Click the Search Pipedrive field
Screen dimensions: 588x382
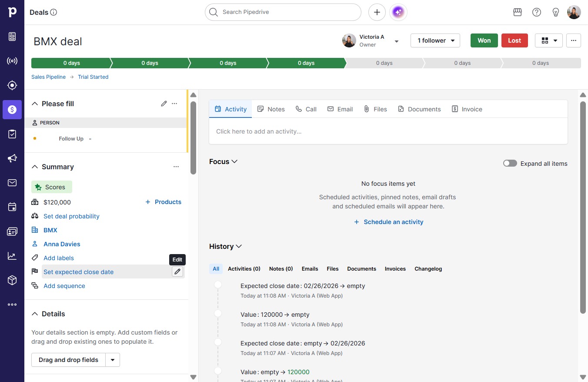283,12
